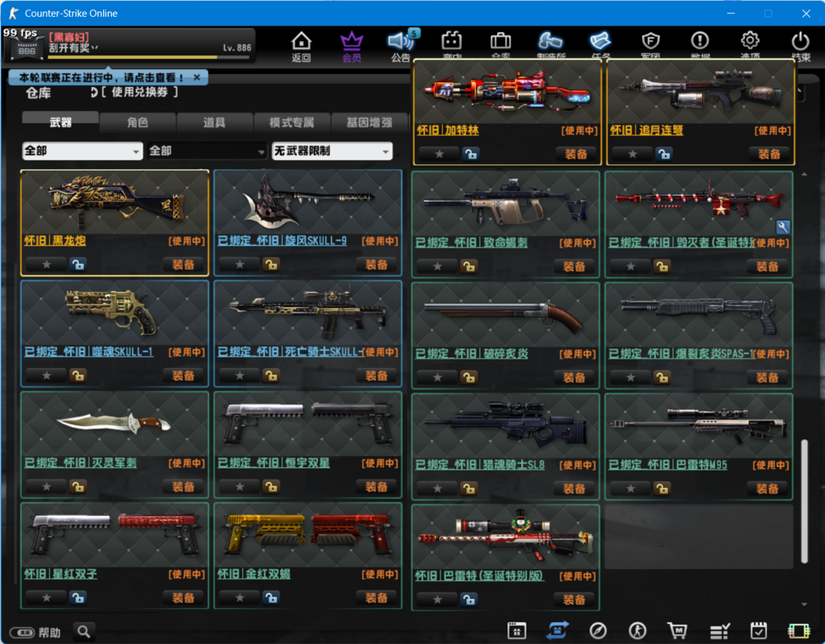Switch to the 角色 tab
Screen dimensions: 825x644
(137, 122)
